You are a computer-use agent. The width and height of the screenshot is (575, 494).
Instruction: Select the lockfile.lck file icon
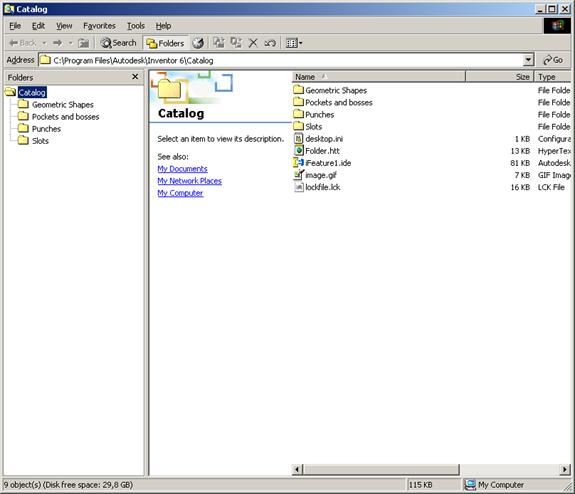pyautogui.click(x=299, y=187)
